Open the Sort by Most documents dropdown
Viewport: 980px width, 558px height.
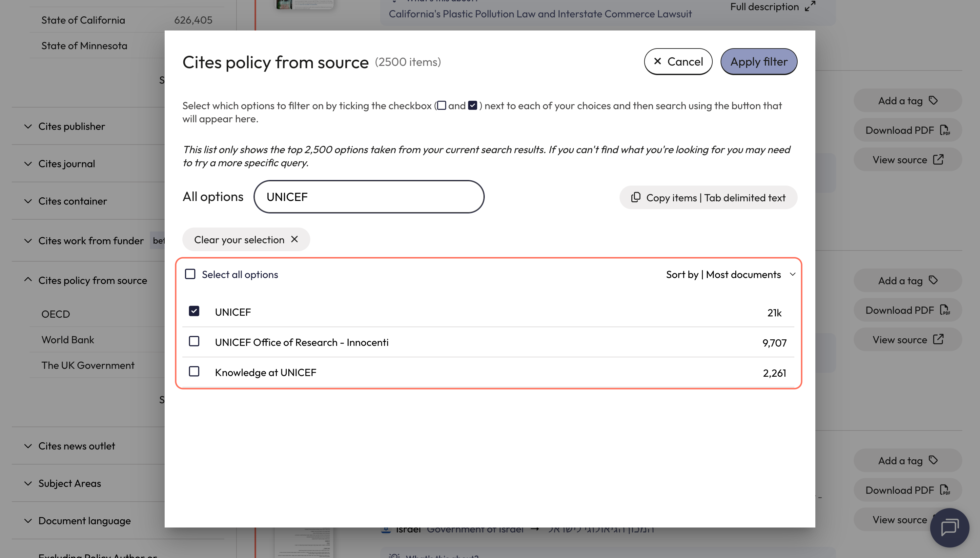click(x=730, y=274)
